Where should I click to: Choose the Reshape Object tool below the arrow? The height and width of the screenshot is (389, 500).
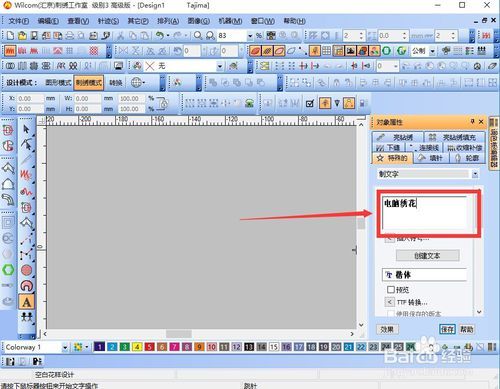coord(26,144)
